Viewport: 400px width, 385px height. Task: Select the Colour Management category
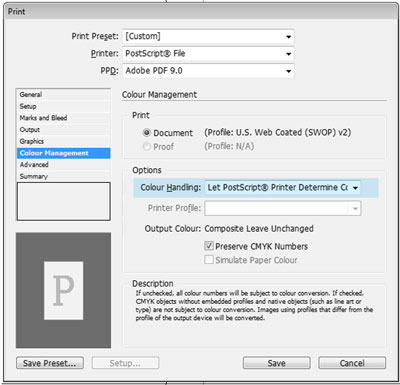point(63,153)
